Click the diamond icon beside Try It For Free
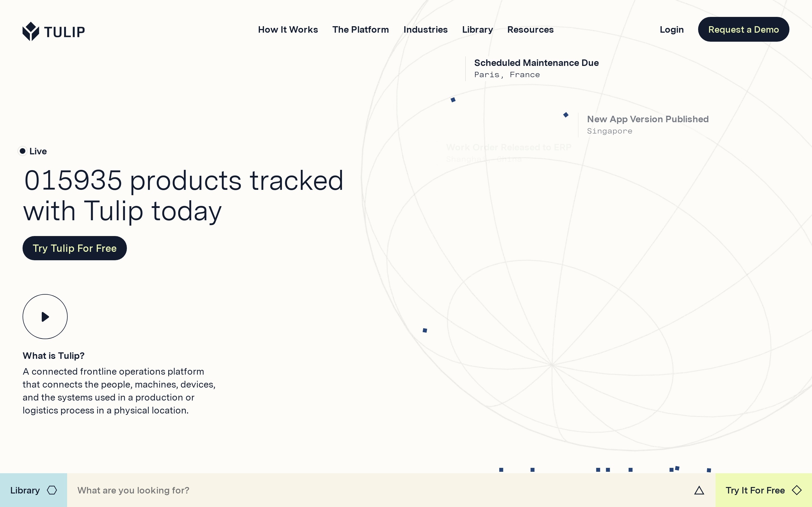812x507 pixels. click(796, 490)
